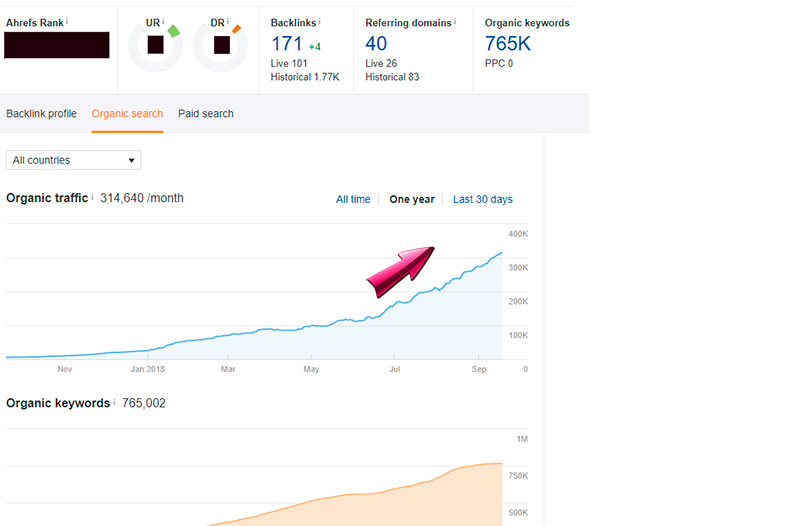This screenshot has height=526, width=800.
Task: Switch to the Backlink profile tab
Action: pos(41,114)
